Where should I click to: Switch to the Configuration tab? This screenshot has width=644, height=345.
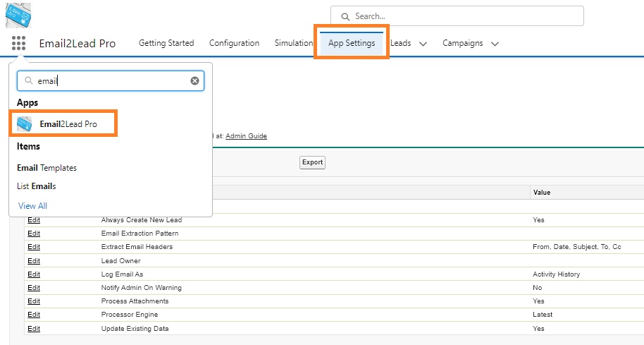coord(234,43)
